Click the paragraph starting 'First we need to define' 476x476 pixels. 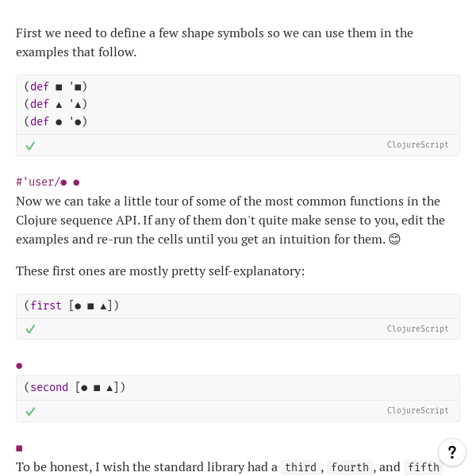tap(214, 43)
